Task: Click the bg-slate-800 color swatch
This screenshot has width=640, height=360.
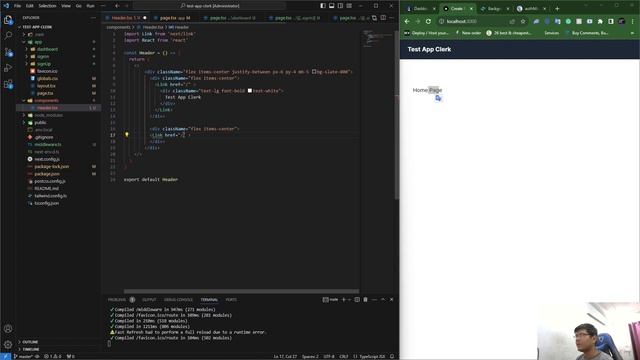Action: tap(314, 72)
